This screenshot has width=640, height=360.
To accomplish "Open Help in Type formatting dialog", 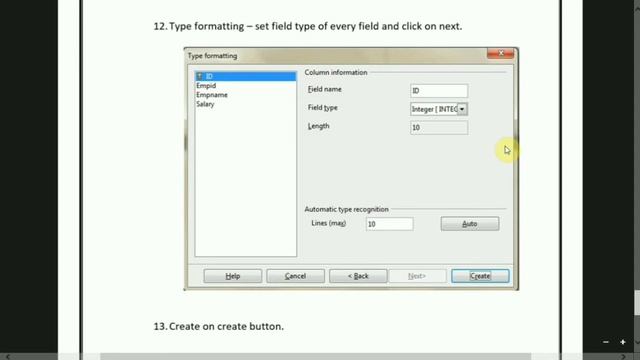I will point(233,276).
